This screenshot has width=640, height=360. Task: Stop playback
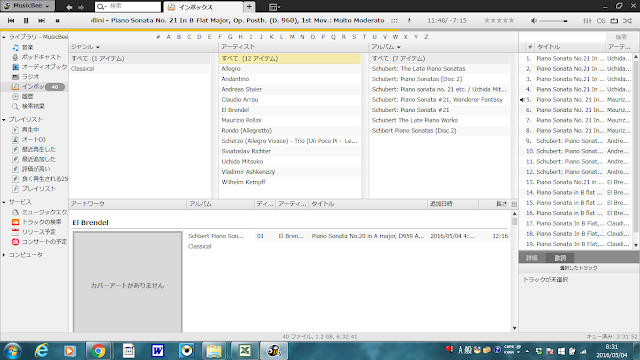coord(58,20)
